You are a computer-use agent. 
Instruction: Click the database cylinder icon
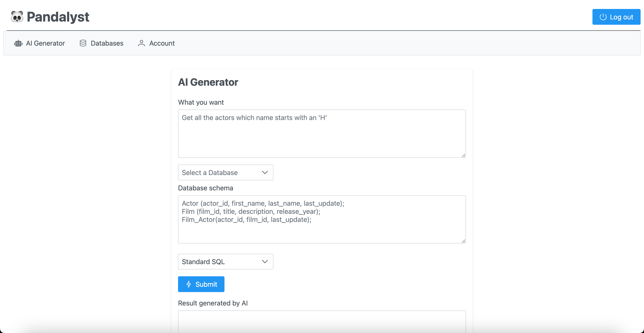(83, 43)
